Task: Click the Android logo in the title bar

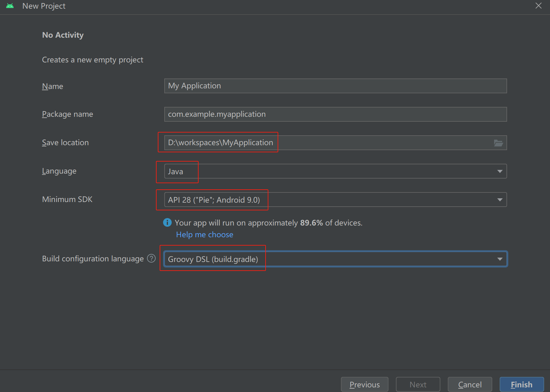Action: 10,6
